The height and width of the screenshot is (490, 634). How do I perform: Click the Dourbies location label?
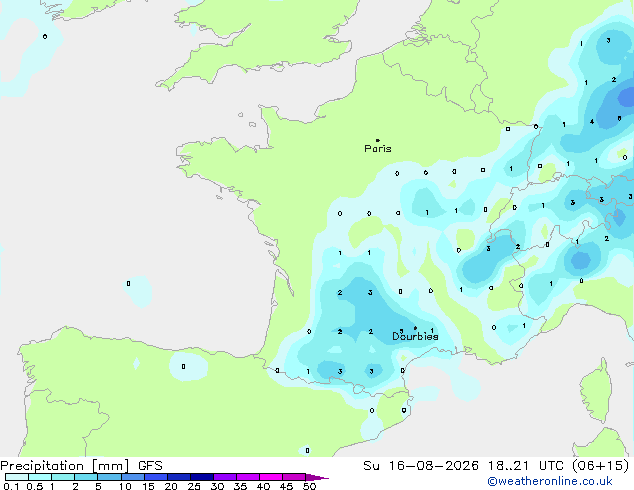[x=415, y=336]
